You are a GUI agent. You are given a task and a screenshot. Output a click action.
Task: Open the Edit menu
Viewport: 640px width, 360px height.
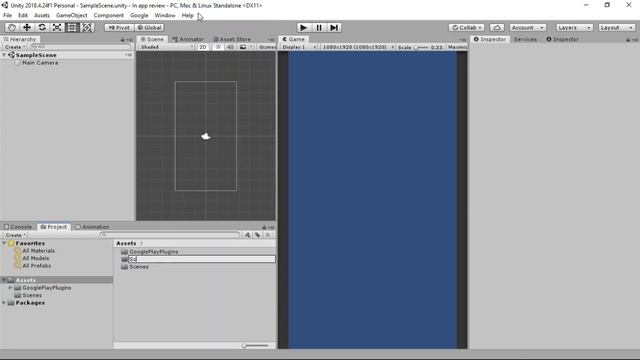(23, 16)
